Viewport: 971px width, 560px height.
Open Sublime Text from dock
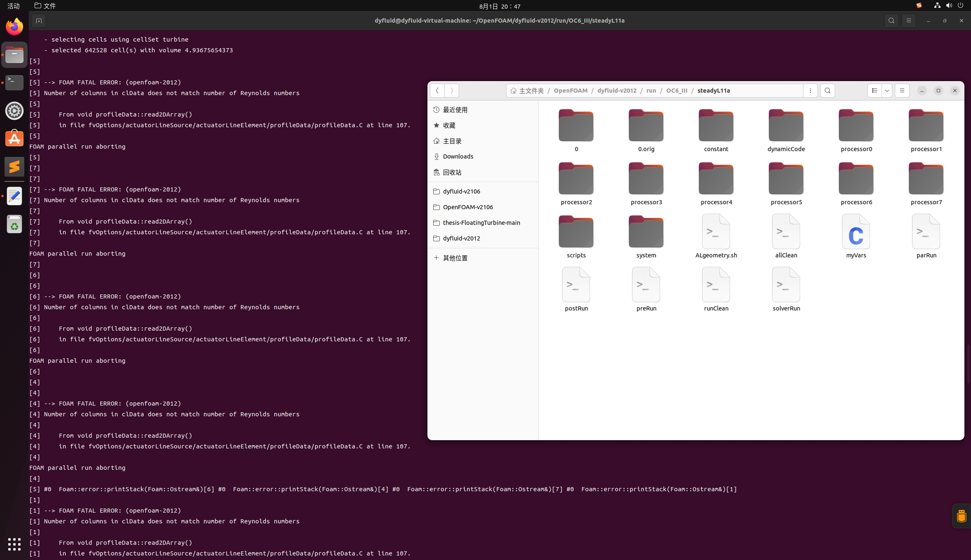(x=14, y=167)
